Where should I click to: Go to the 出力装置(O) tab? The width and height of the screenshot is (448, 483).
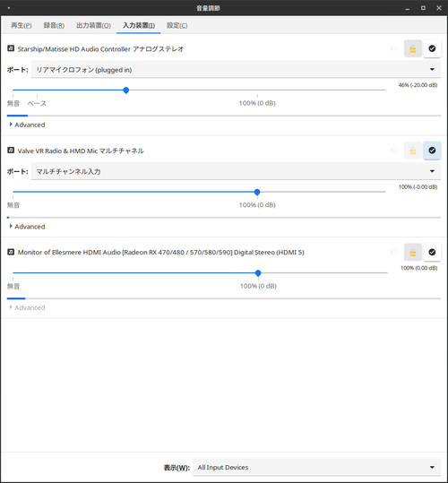click(93, 25)
